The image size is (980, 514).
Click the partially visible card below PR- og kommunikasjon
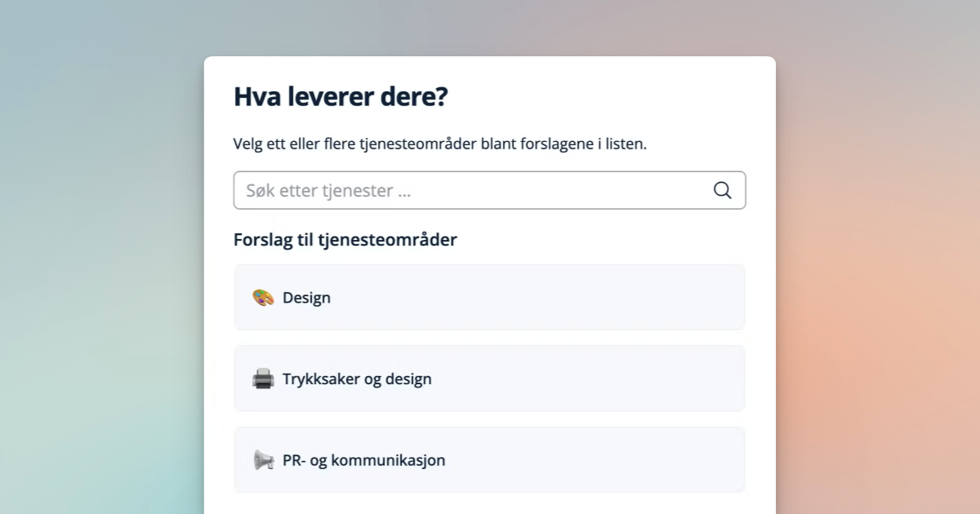pyautogui.click(x=489, y=510)
